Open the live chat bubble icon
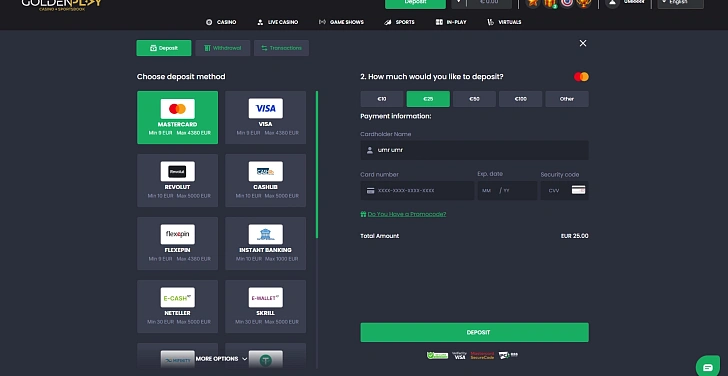The height and width of the screenshot is (376, 728). pyautogui.click(x=708, y=367)
